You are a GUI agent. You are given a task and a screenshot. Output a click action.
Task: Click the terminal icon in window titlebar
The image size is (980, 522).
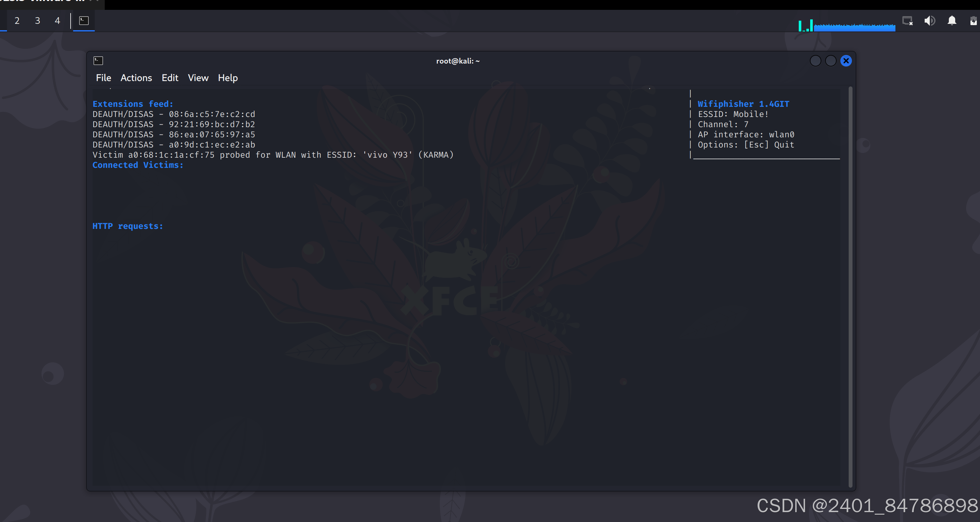(98, 60)
